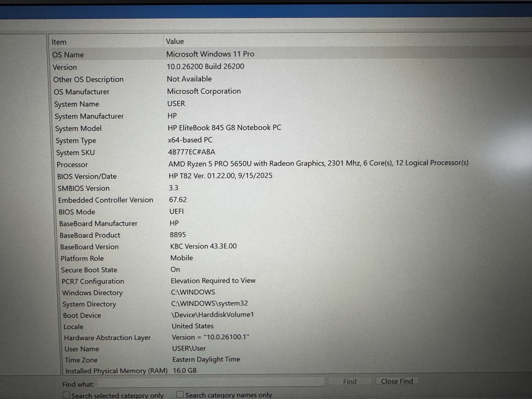Screen dimensions: 532x399
Task: Select the Version row label
Action: coord(65,67)
